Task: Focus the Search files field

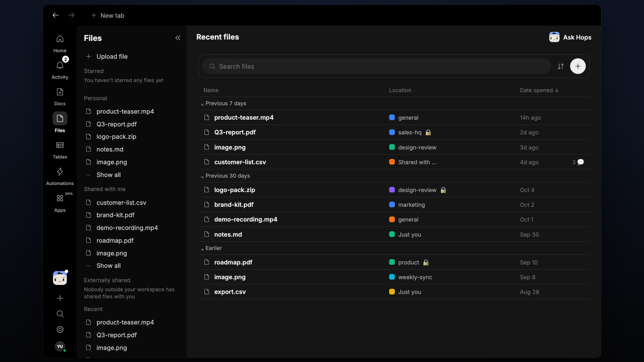Action: pos(376,66)
